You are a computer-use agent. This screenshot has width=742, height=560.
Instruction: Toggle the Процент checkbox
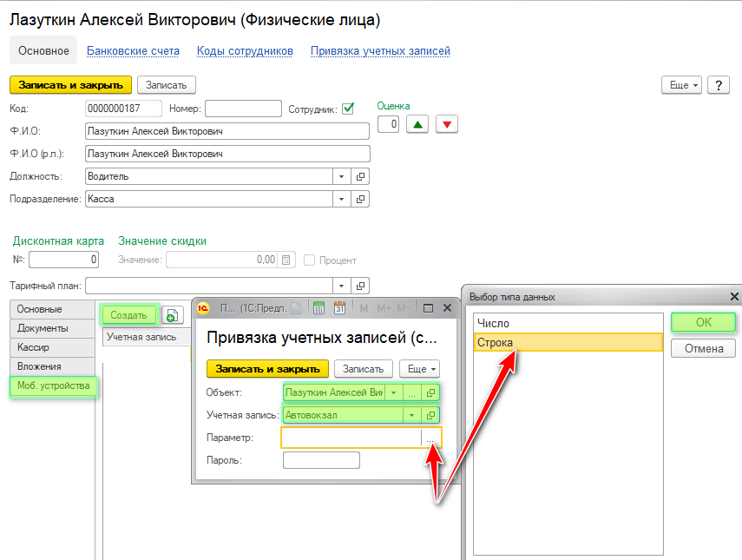coord(309,260)
